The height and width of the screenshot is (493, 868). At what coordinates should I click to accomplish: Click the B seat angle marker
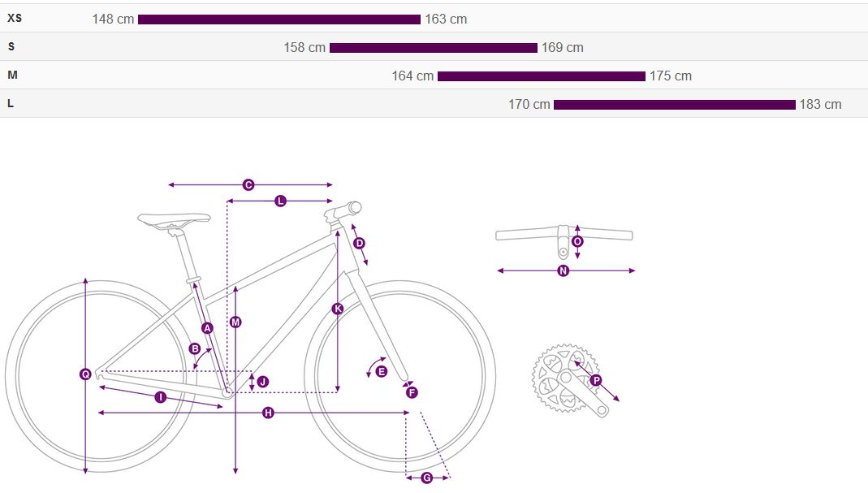[x=195, y=348]
